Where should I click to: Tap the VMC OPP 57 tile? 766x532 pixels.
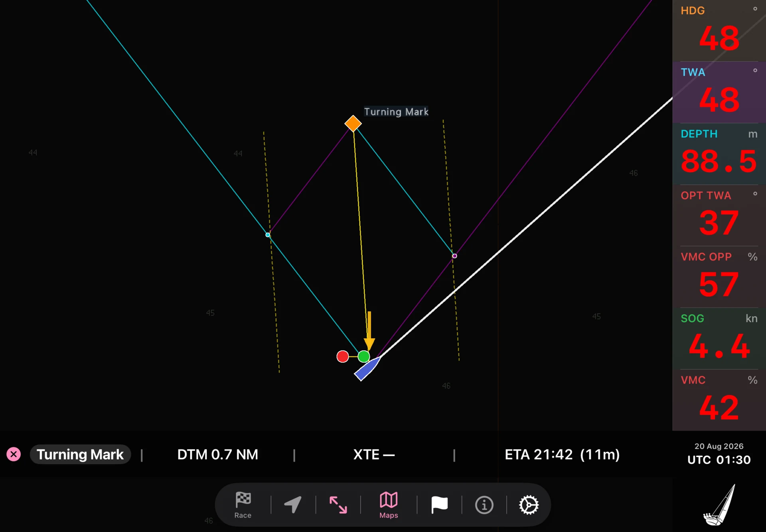point(719,277)
